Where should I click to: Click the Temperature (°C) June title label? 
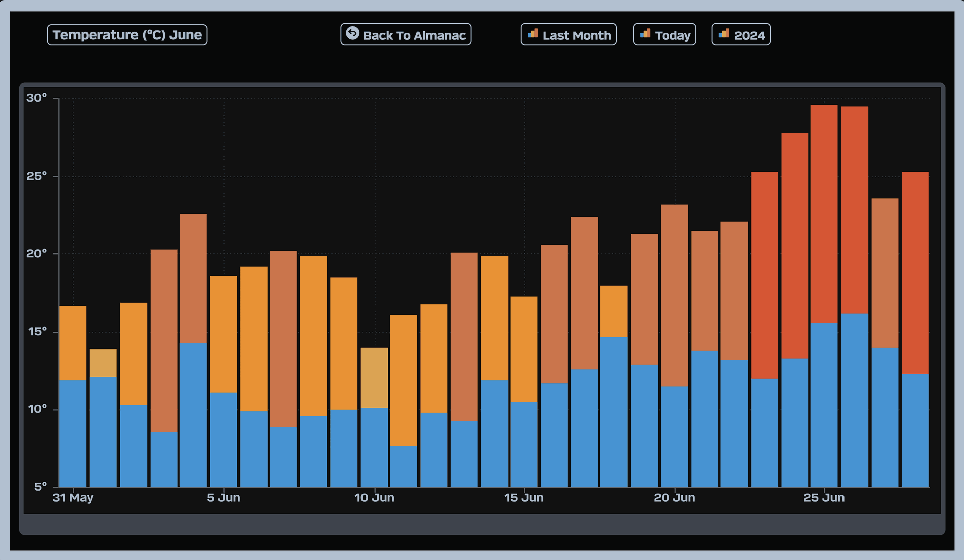pyautogui.click(x=127, y=35)
